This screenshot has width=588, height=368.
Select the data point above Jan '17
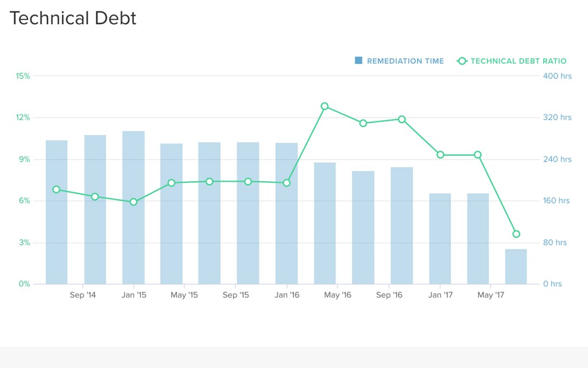(440, 155)
